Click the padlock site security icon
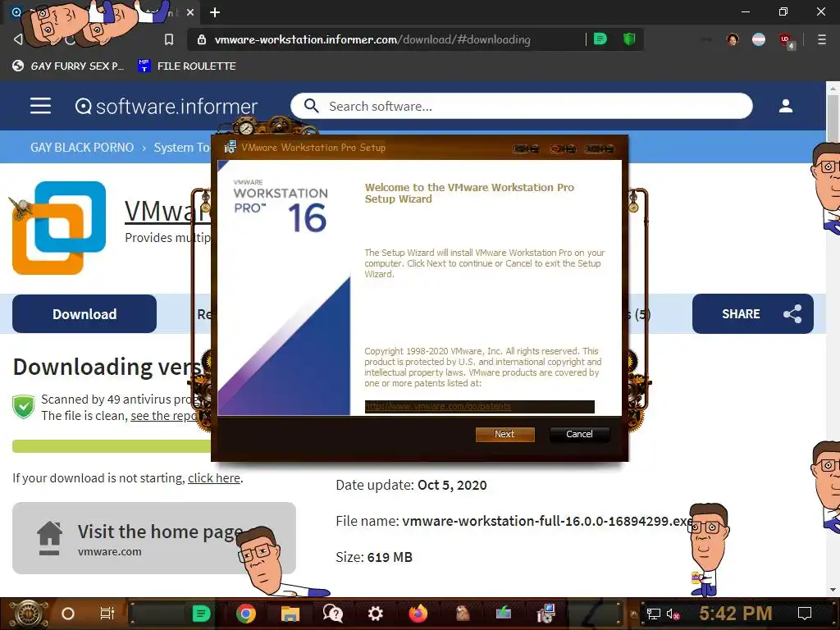 [202, 39]
